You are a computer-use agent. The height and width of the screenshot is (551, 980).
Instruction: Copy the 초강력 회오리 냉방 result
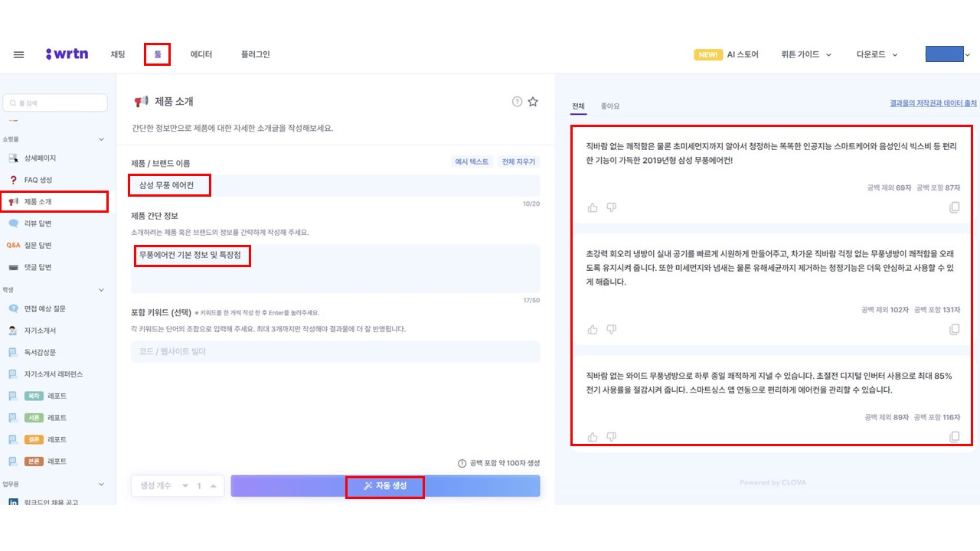pyautogui.click(x=954, y=329)
